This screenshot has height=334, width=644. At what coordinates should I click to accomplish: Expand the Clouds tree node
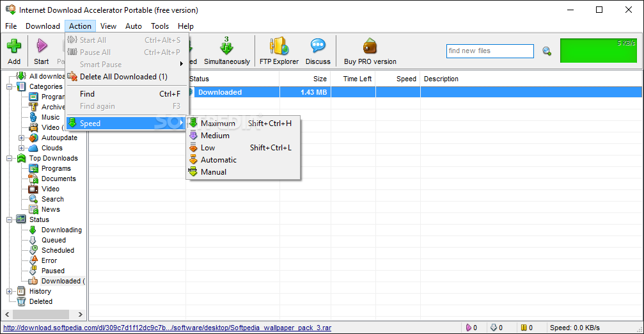(x=21, y=148)
